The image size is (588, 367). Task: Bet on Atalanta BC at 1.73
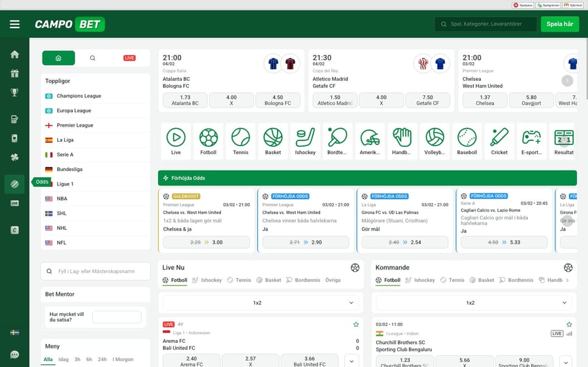pyautogui.click(x=186, y=100)
